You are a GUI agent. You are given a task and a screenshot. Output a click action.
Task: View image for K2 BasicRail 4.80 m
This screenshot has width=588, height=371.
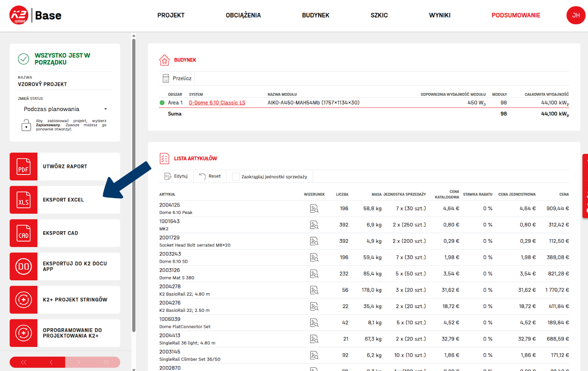click(x=314, y=290)
